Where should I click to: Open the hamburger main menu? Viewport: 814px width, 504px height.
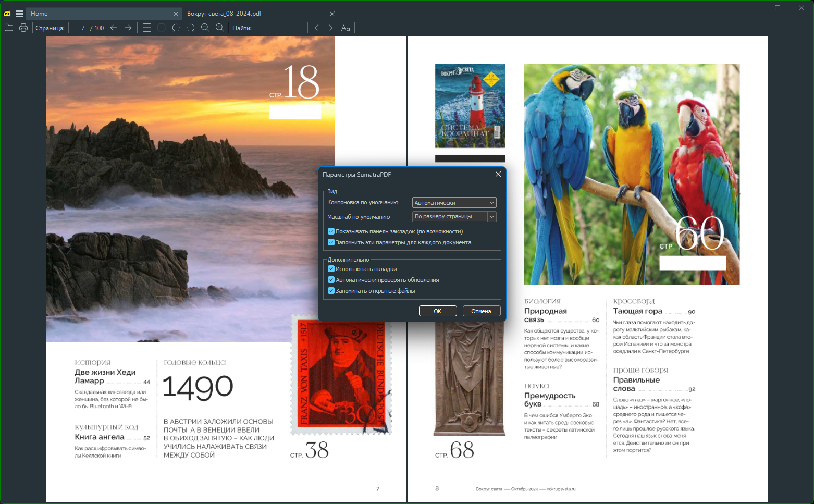pyautogui.click(x=19, y=14)
